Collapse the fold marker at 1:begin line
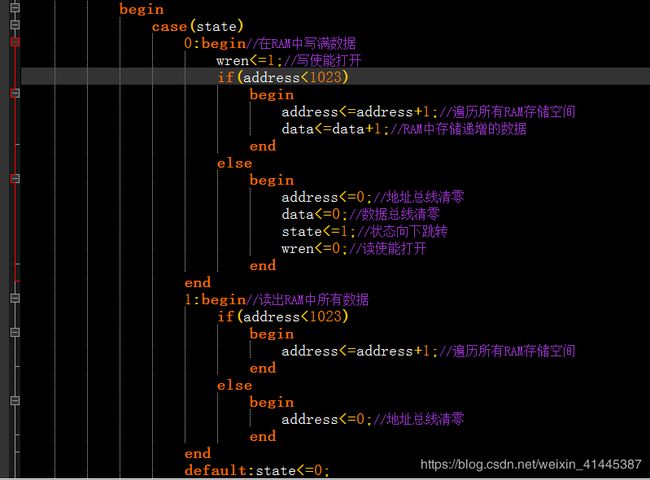 pyautogui.click(x=15, y=298)
